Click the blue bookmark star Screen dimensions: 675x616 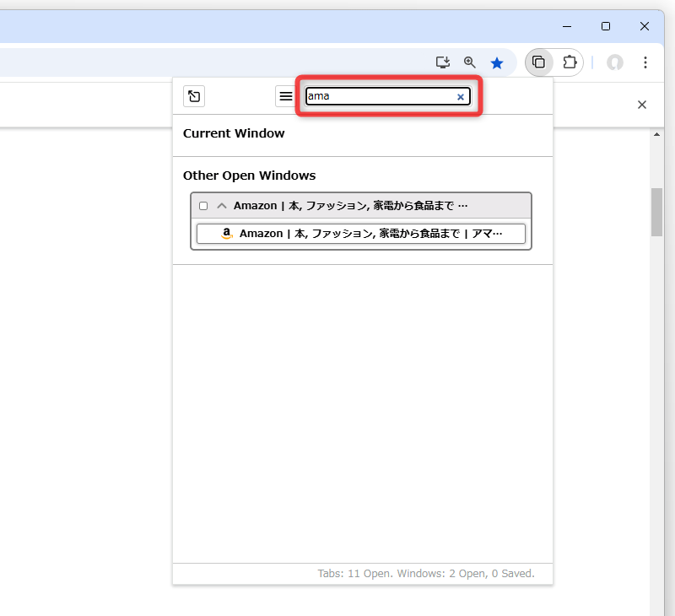pos(497,63)
